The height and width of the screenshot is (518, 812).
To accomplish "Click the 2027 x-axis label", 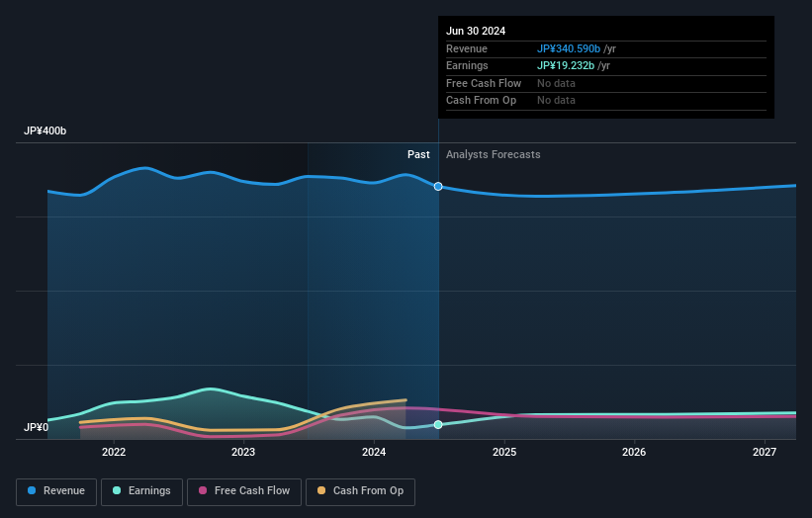I will coord(765,453).
